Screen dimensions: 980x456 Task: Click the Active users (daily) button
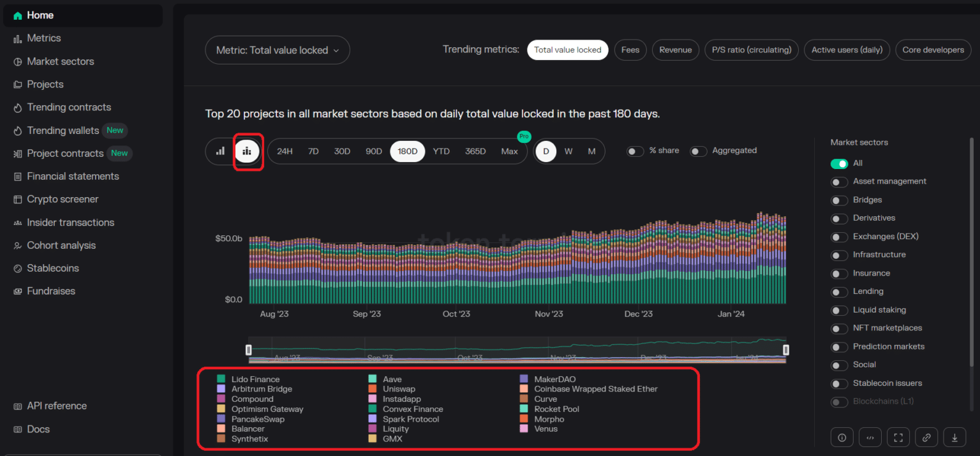coord(847,50)
